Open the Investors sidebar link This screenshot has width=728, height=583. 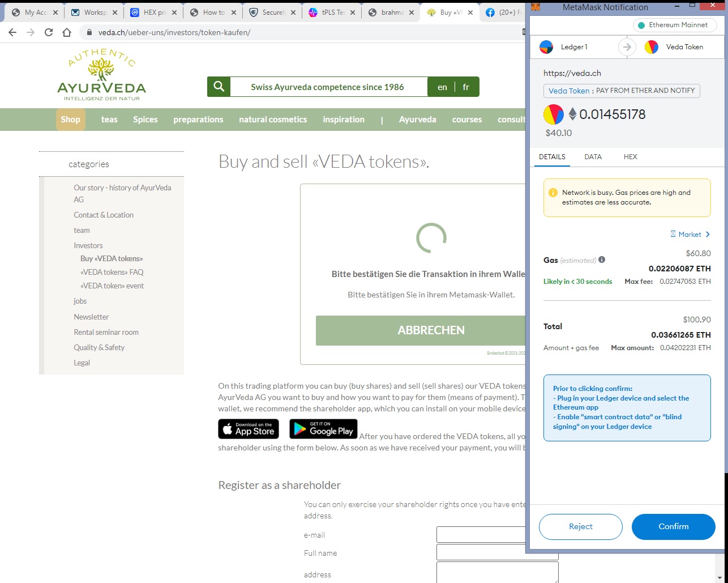pyautogui.click(x=88, y=245)
